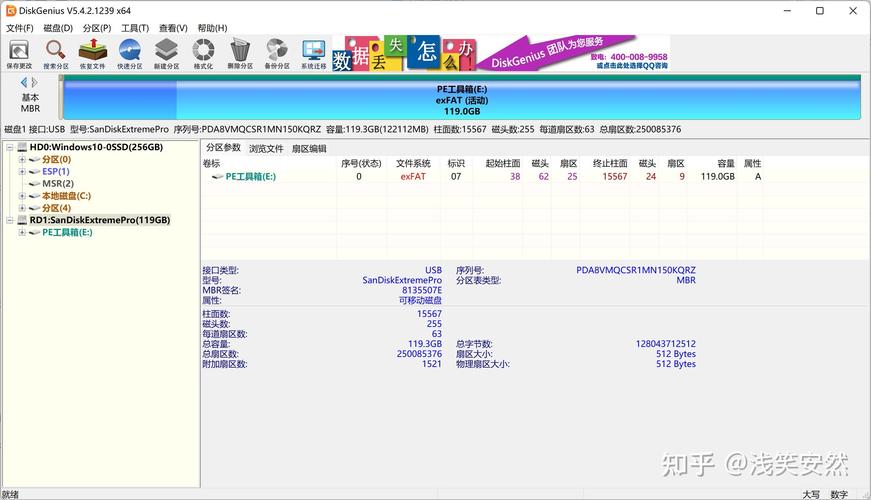The width and height of the screenshot is (871, 500).
Task: Click the 删除分区 (Delete Partition) trash icon
Action: coord(240,54)
